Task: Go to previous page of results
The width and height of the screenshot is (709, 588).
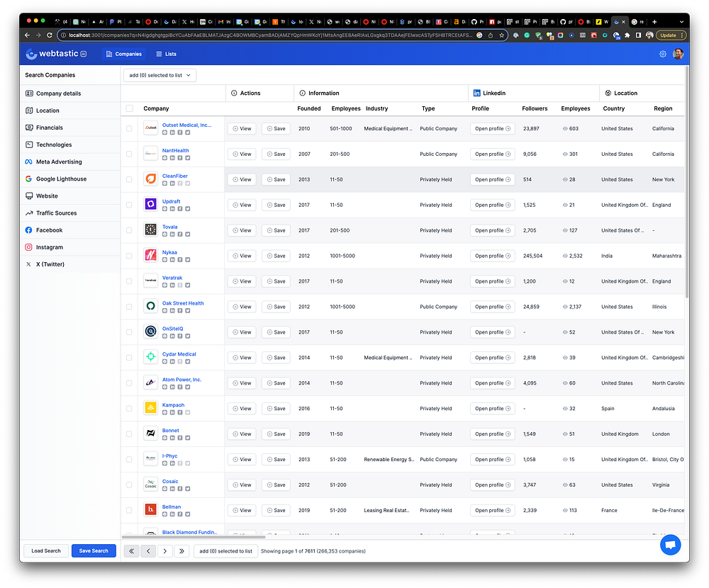Action: pyautogui.click(x=148, y=551)
